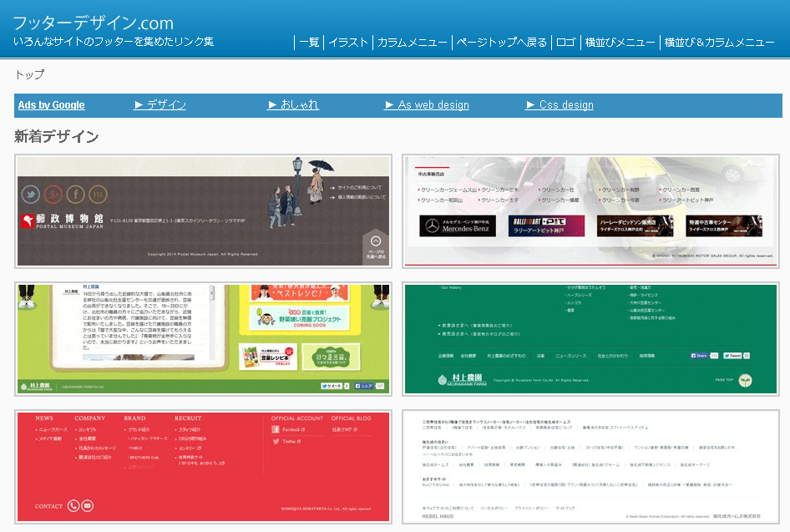The width and height of the screenshot is (790, 532).
Task: Click the email icon beside CONTACT in the red footer
Action: click(x=86, y=505)
